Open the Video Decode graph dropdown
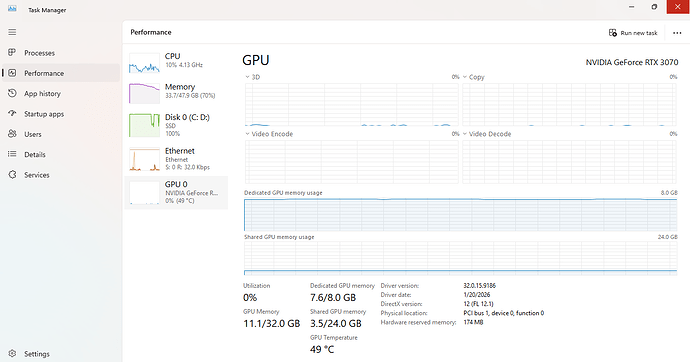690x362 pixels. click(x=465, y=134)
